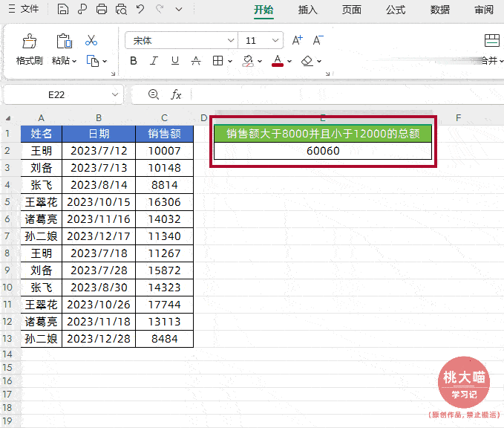504x428 pixels.
Task: Increase font size with A+ icon
Action: (298, 40)
